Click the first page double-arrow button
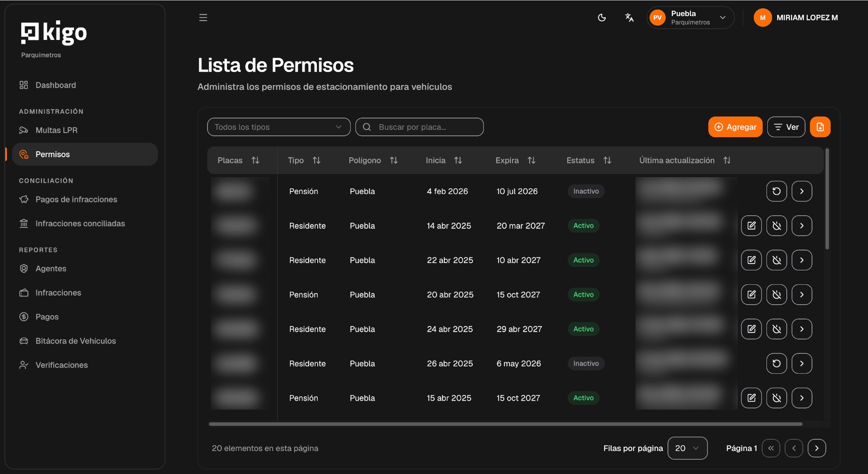The height and width of the screenshot is (474, 868). (x=771, y=448)
